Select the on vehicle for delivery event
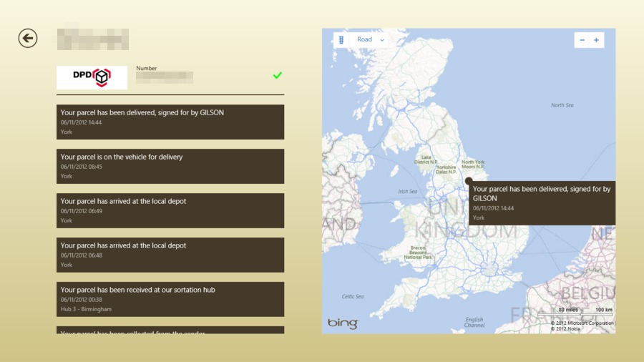 click(x=170, y=166)
